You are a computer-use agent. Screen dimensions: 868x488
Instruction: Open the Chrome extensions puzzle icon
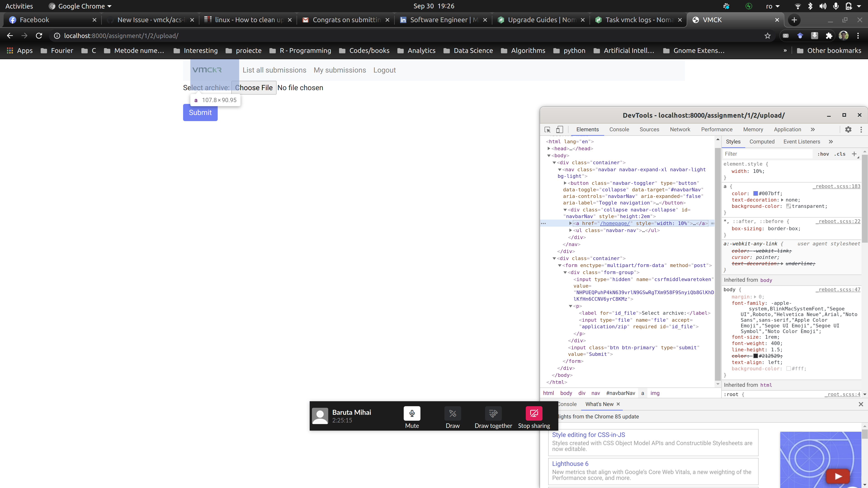(829, 36)
